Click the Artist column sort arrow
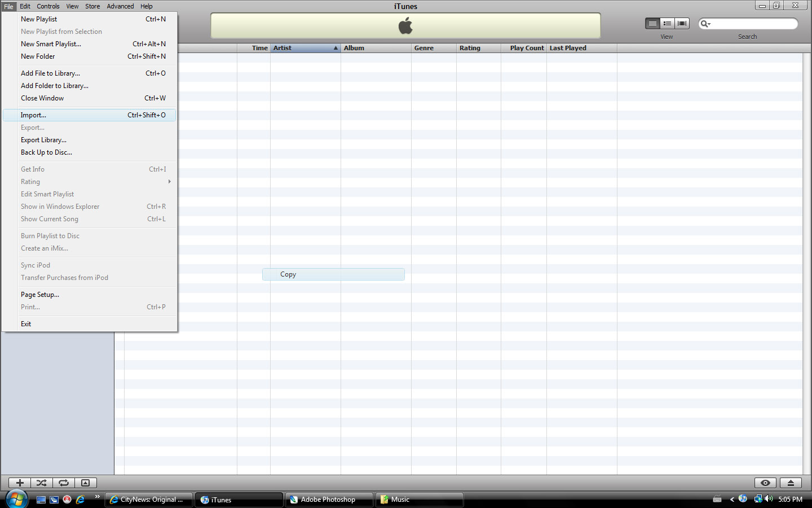The width and height of the screenshot is (812, 508). (x=336, y=48)
